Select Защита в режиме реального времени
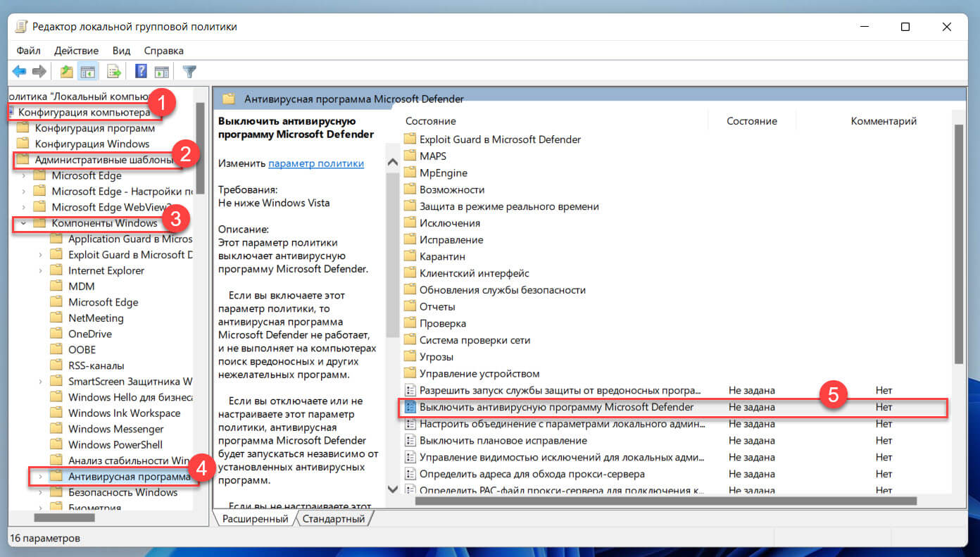980x557 pixels. point(509,206)
